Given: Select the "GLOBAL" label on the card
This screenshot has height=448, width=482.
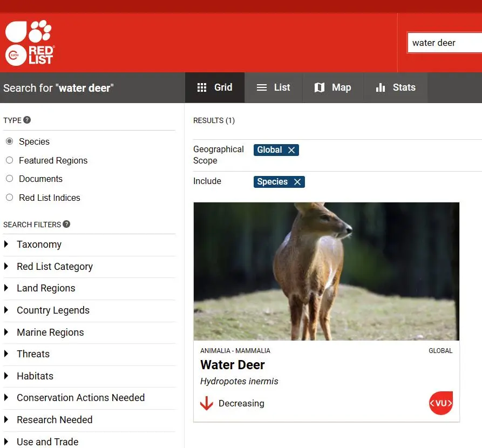Looking at the screenshot, I should click(440, 351).
